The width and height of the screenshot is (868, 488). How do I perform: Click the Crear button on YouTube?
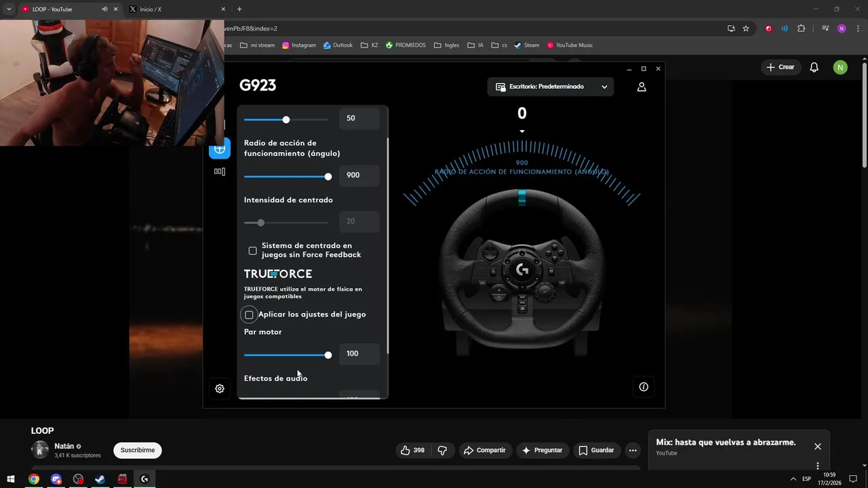point(781,67)
